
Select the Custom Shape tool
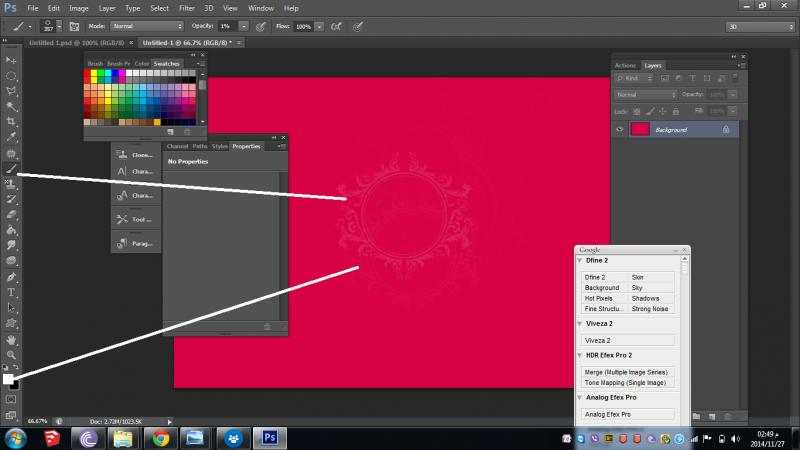tap(11, 323)
